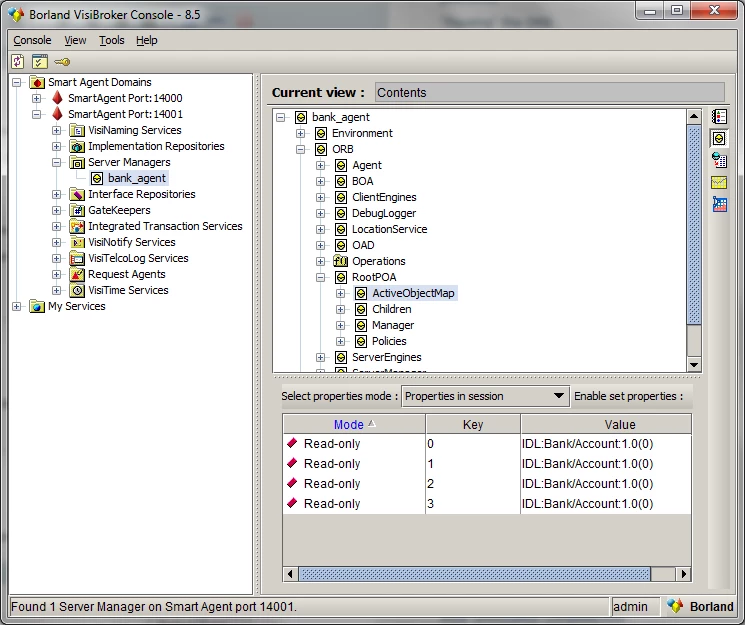Image resolution: width=745 pixels, height=625 pixels.
Task: Open the Help menu
Action: (x=146, y=40)
